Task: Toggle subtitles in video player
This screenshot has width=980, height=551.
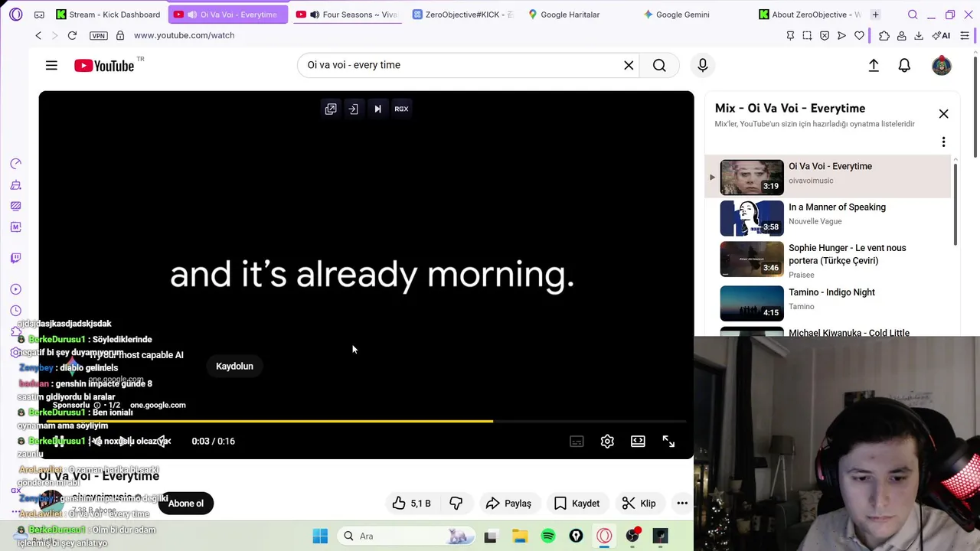Action: [577, 442]
